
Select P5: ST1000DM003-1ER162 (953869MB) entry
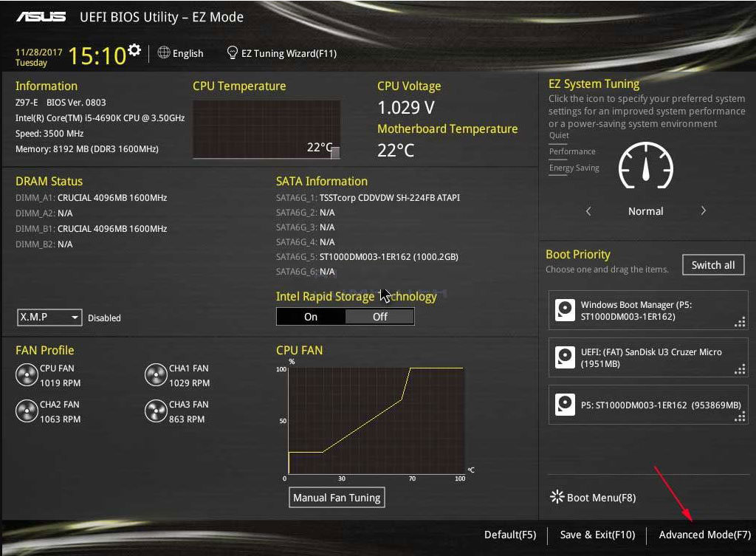tap(648, 405)
